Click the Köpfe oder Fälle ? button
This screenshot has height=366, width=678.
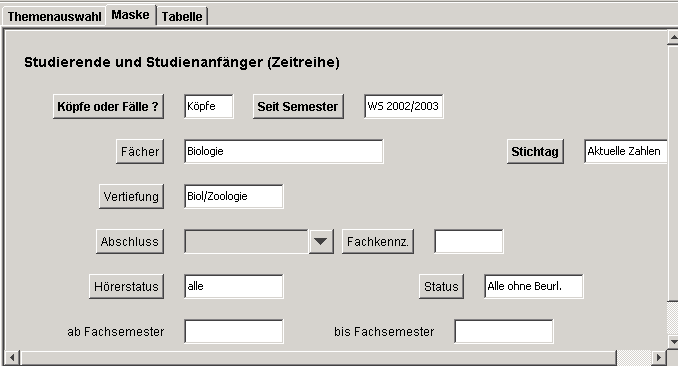(x=108, y=106)
